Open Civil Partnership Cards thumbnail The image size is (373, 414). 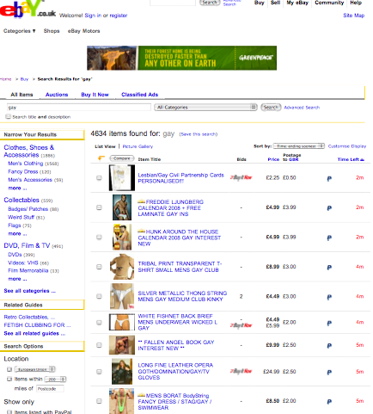(x=122, y=178)
